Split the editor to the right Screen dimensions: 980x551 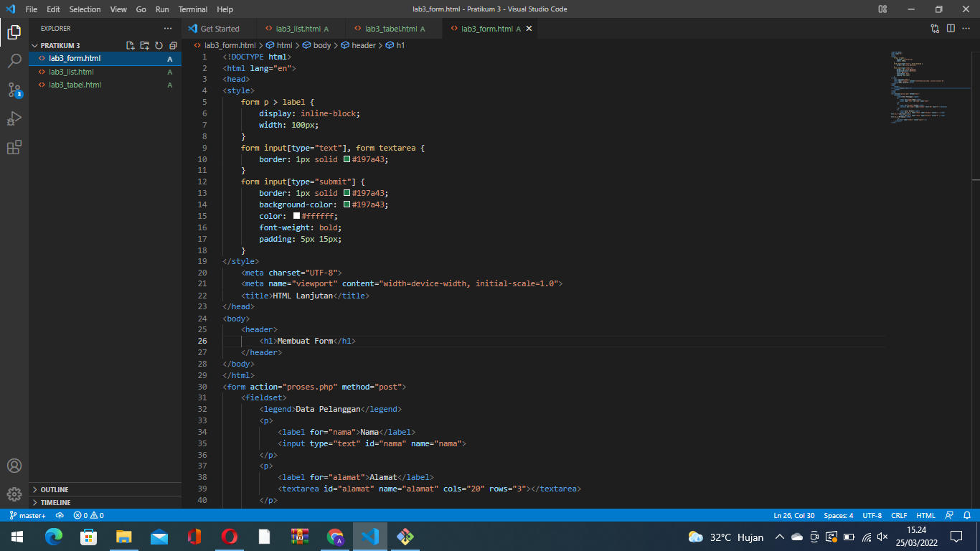click(x=951, y=29)
